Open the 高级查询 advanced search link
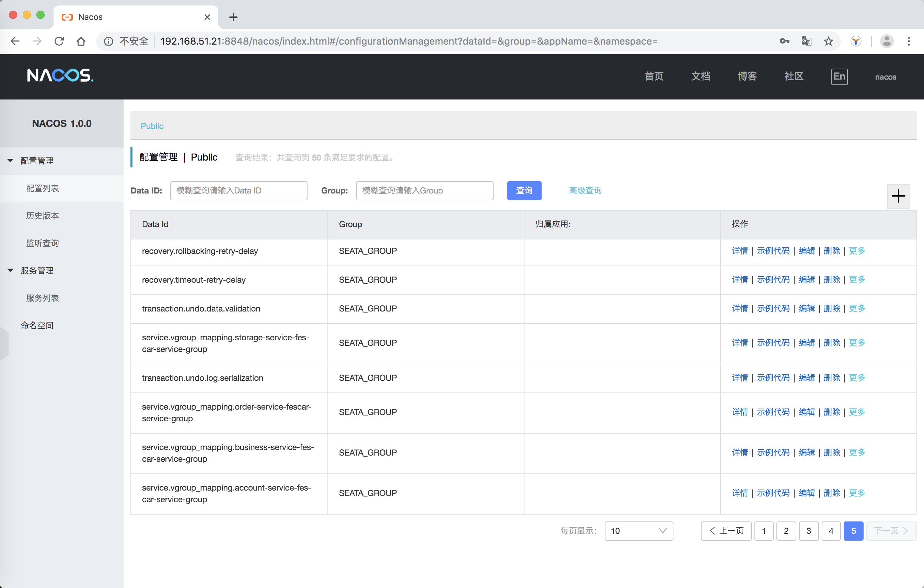 [585, 190]
